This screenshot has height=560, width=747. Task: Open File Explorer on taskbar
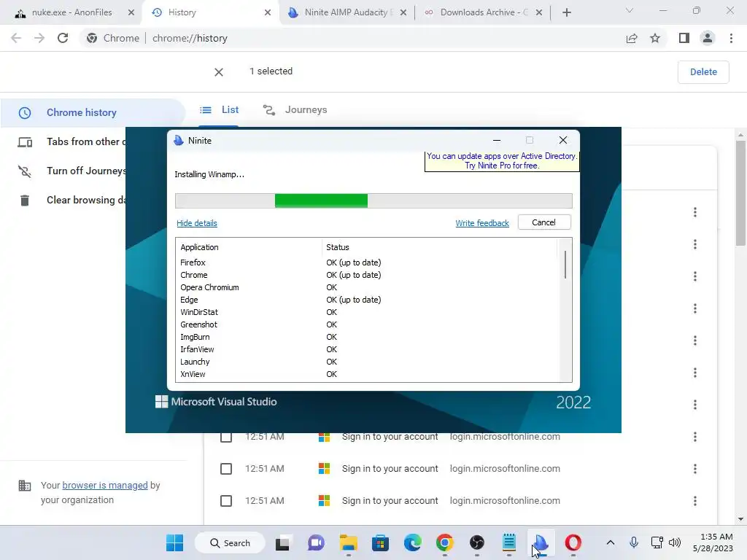(x=348, y=542)
